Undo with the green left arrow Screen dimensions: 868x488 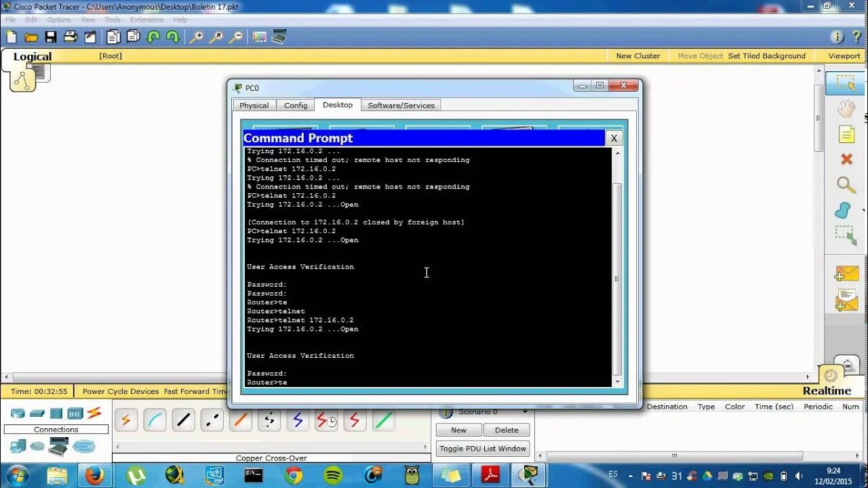153,37
